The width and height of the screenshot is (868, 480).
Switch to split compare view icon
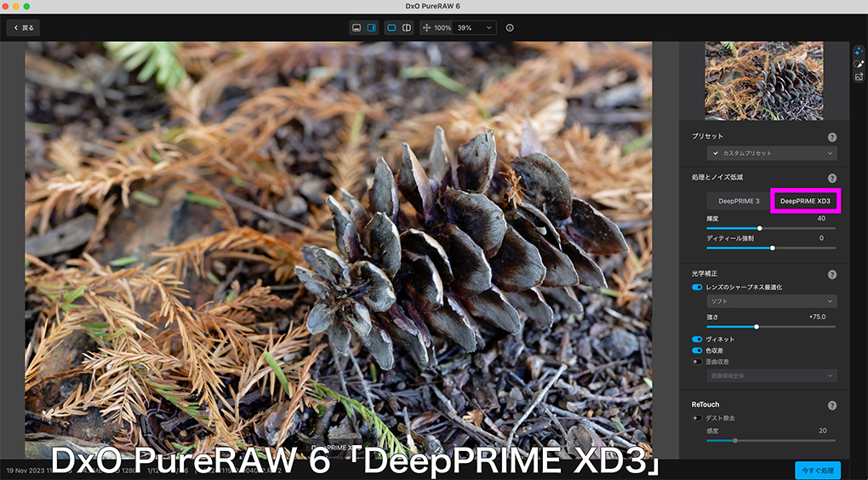pyautogui.click(x=407, y=28)
